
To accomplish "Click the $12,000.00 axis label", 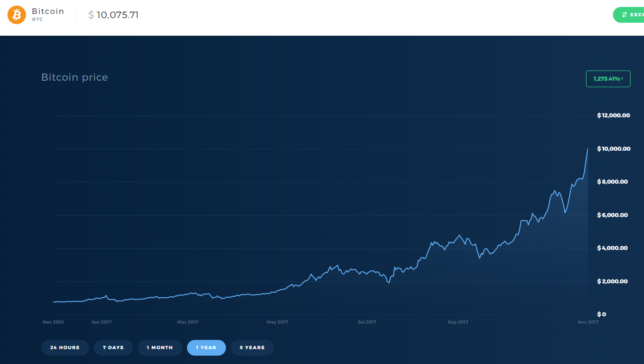I will point(613,115).
